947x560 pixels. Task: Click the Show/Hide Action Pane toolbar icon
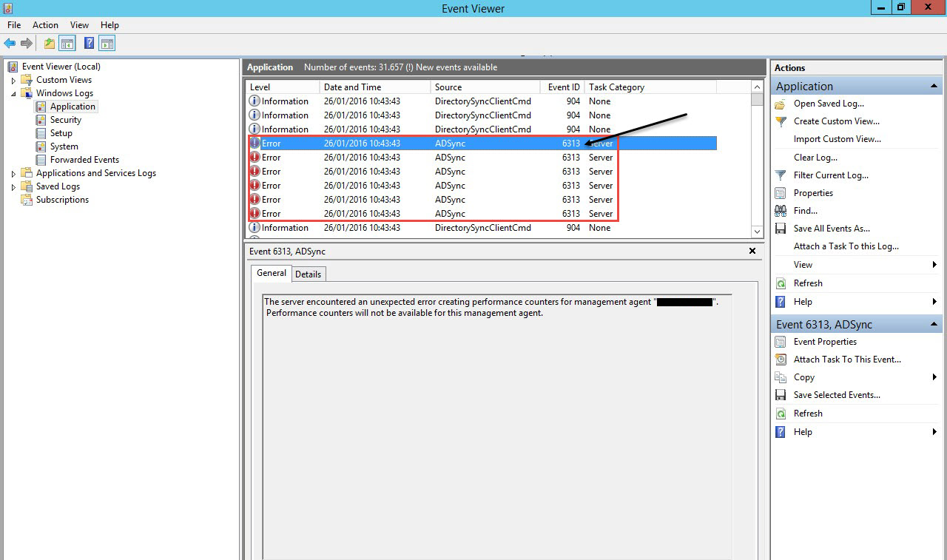click(x=107, y=43)
